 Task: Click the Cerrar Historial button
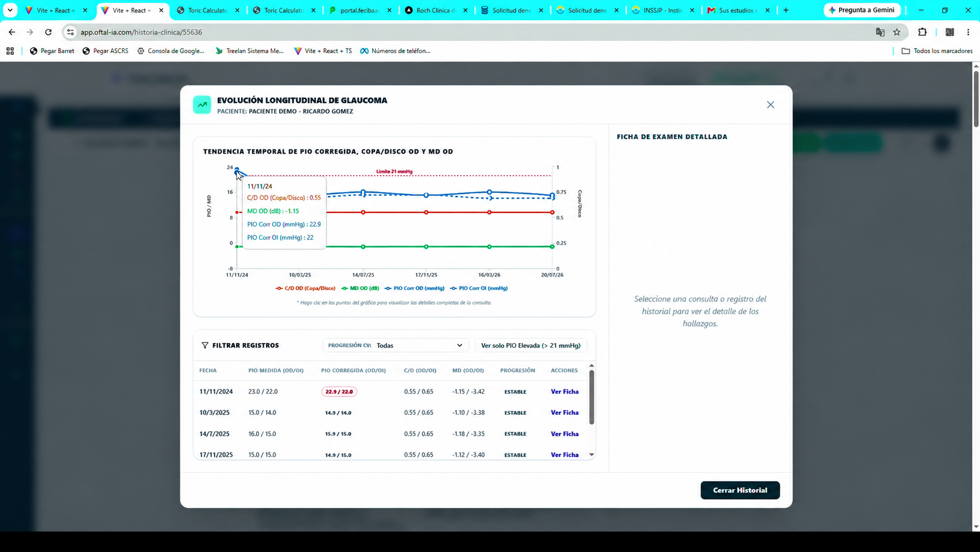tap(740, 490)
